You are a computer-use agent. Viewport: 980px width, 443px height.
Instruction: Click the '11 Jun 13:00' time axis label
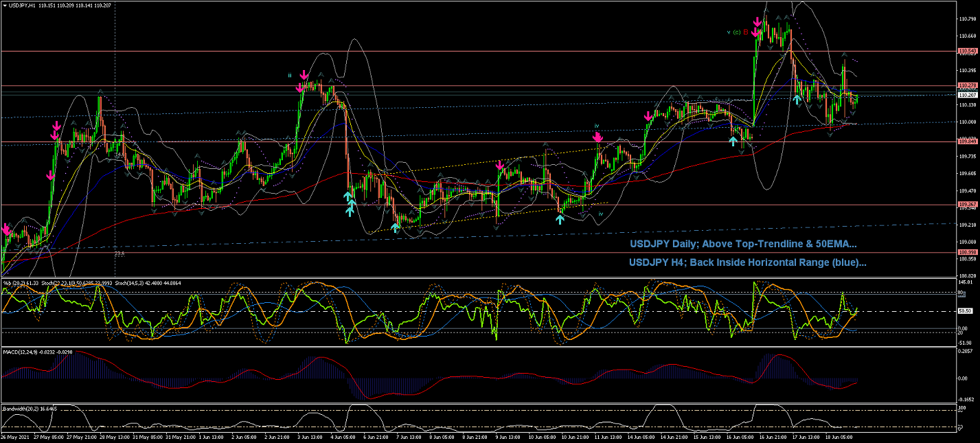(608, 437)
